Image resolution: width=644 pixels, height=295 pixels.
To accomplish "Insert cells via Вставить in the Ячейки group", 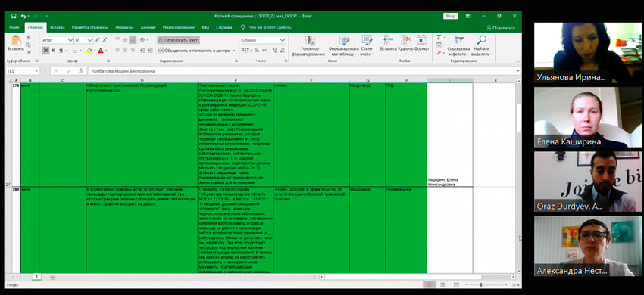I will coord(388,43).
